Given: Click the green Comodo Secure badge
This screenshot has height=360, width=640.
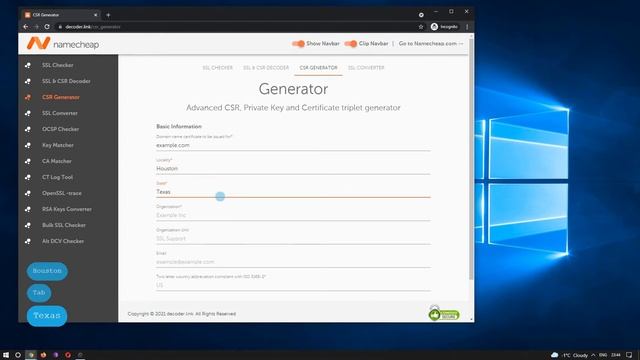Looking at the screenshot, I should coord(444,314).
